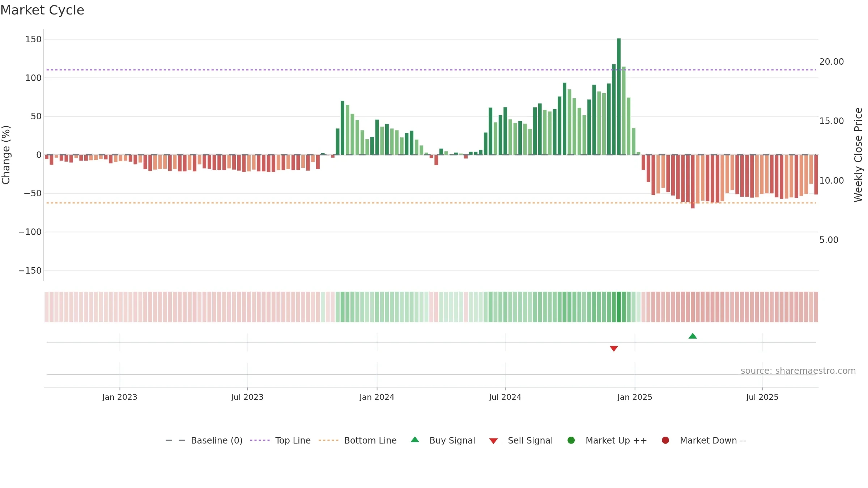The image size is (868, 488).
Task: Click the Weekly Close Price axis title
Action: pos(858,155)
